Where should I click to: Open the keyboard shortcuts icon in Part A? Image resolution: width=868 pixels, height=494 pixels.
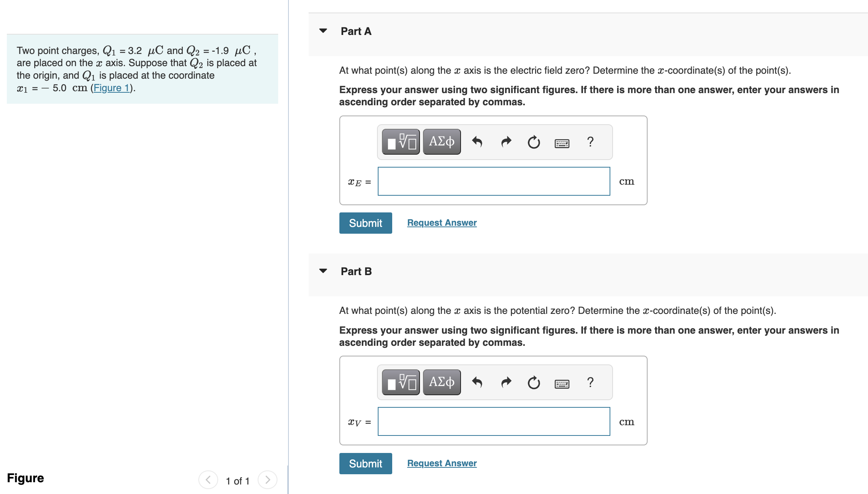click(x=562, y=143)
